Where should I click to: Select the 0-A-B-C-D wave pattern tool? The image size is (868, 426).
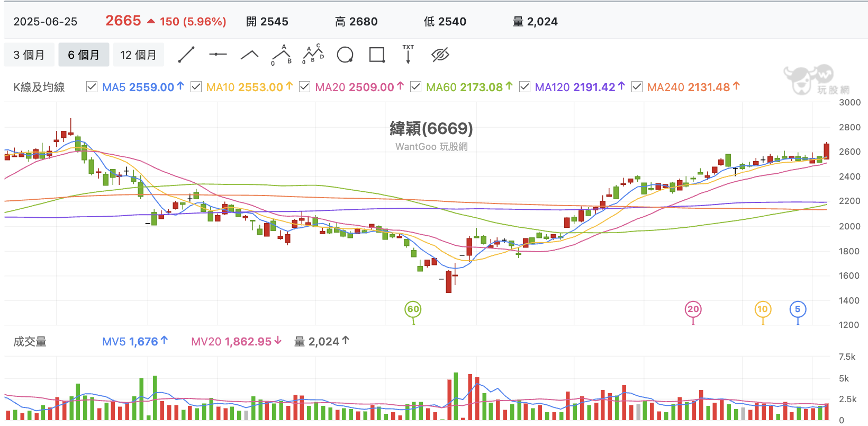(313, 55)
